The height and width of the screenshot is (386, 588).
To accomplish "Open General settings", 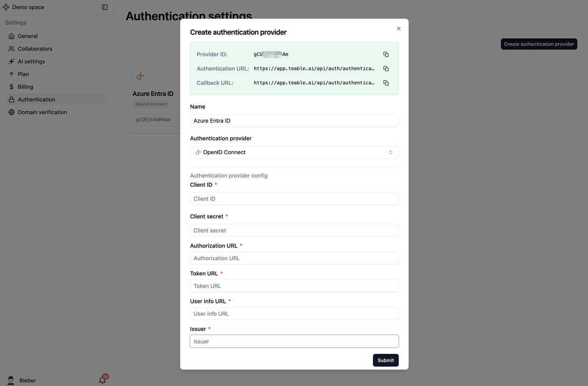I will click(x=56, y=36).
